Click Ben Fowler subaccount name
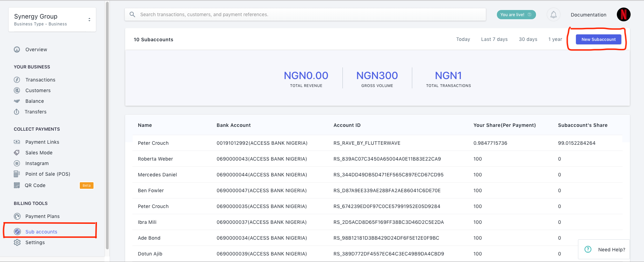Viewport: 644px width, 262px height. pyautogui.click(x=151, y=190)
